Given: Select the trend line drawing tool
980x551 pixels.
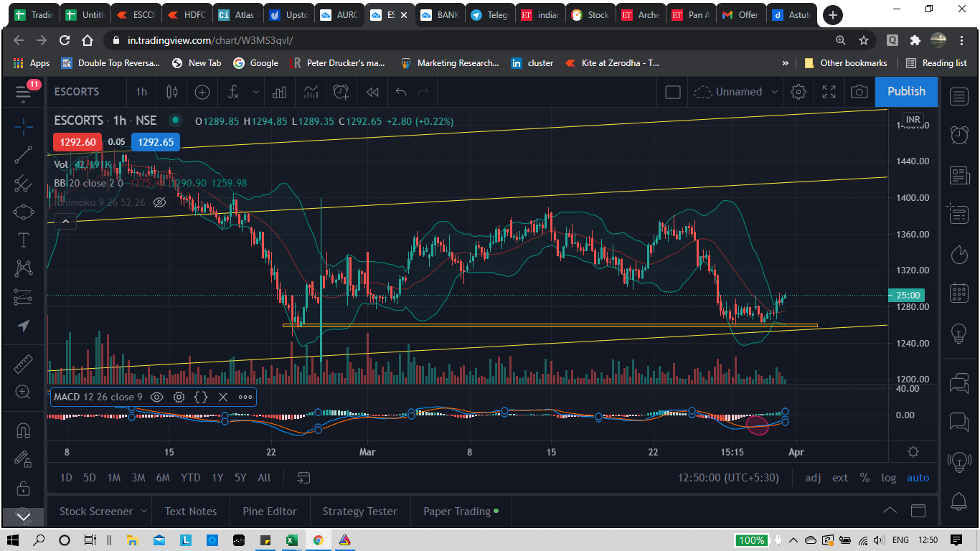Looking at the screenshot, I should pyautogui.click(x=23, y=155).
